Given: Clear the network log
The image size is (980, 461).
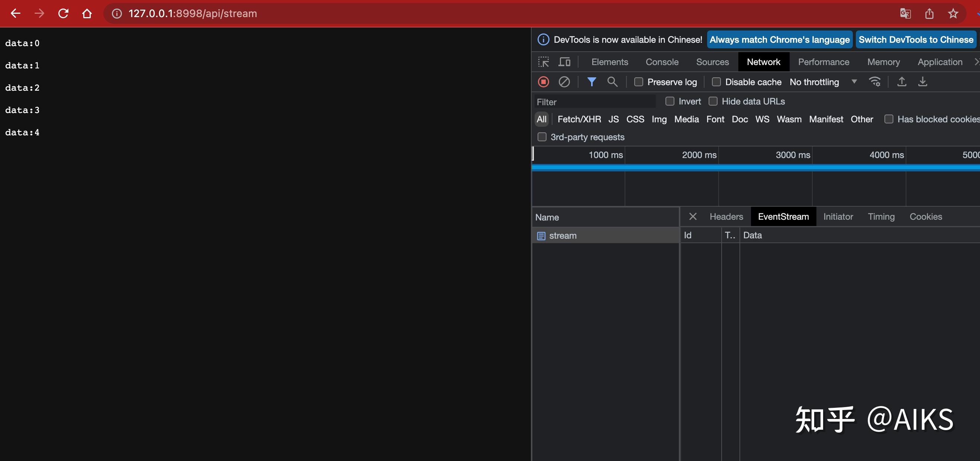Looking at the screenshot, I should [564, 82].
